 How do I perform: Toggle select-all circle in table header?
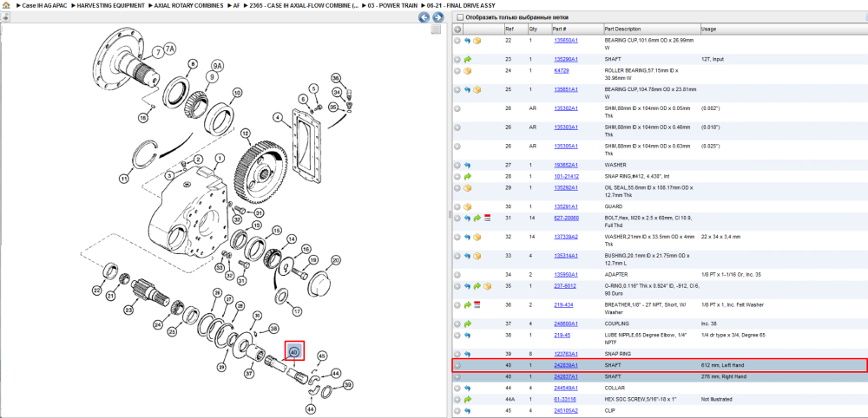[457, 29]
